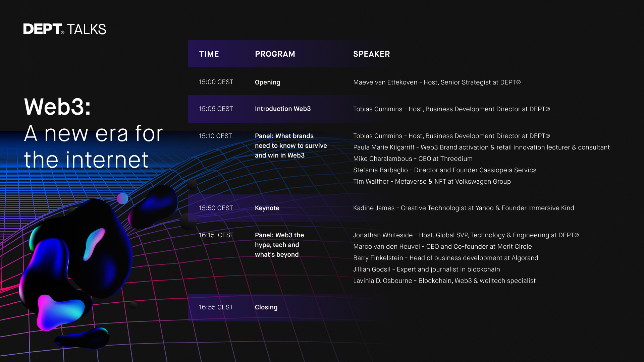Select the 16:15 CEST time slot
This screenshot has height=362, width=644.
coord(216,235)
